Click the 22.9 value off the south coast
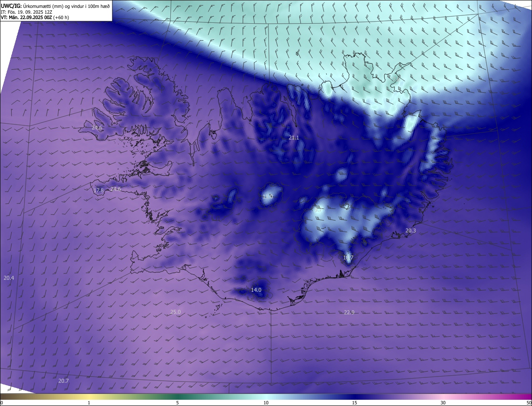This screenshot has width=532, height=406. pyautogui.click(x=349, y=312)
